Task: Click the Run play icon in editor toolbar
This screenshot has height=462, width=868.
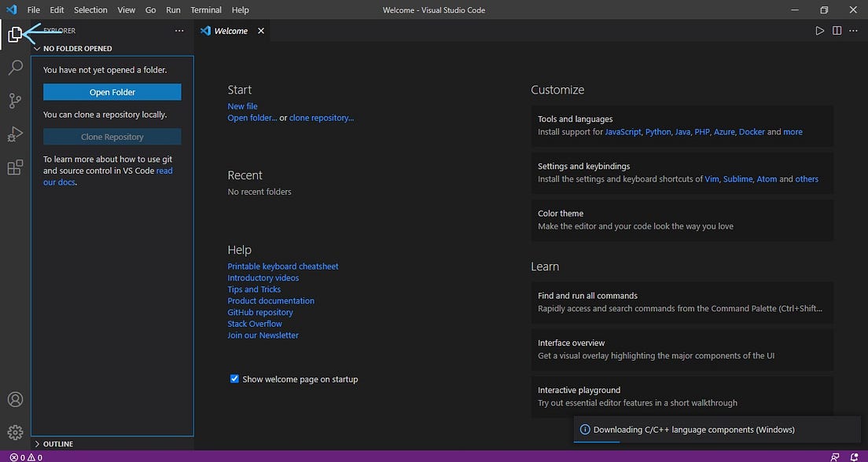Action: tap(820, 31)
